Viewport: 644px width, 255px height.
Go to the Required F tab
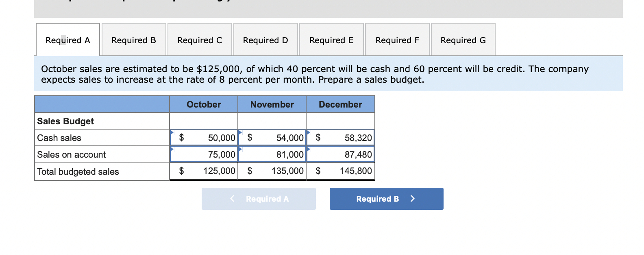[x=397, y=40]
